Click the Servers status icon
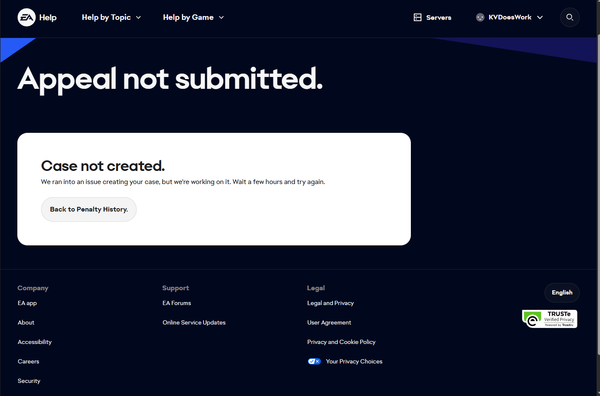This screenshot has height=396, width=600. click(417, 17)
